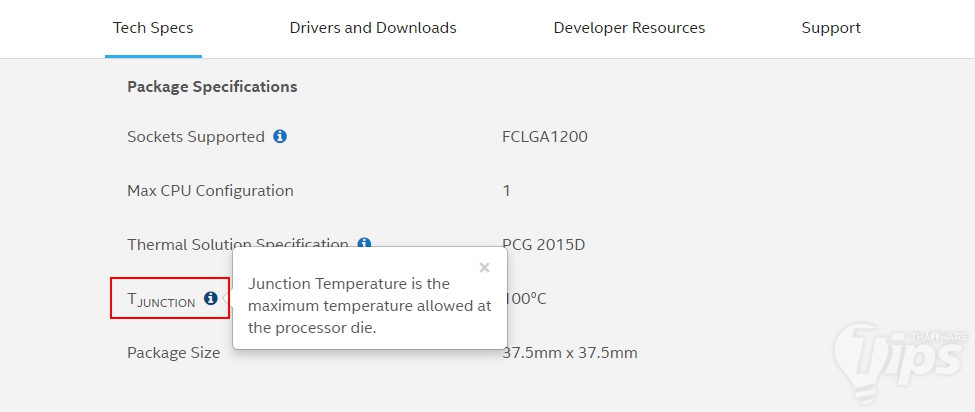Screen dimensions: 975x412
Task: Click the Junction Temperature tooltip description text
Action: tap(369, 305)
